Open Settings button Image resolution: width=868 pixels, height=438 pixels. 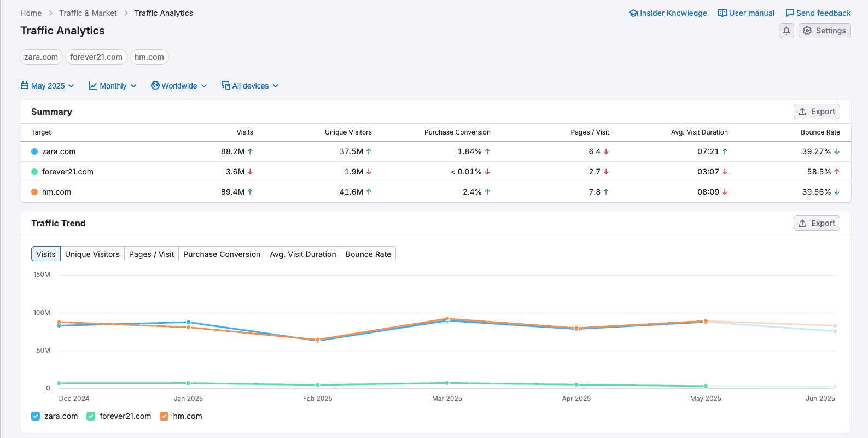click(x=825, y=31)
